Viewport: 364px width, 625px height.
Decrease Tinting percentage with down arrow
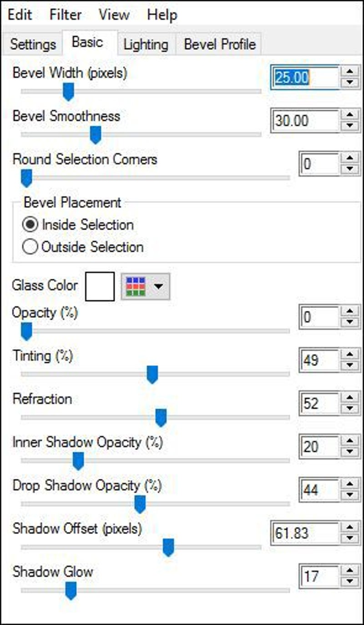349,366
